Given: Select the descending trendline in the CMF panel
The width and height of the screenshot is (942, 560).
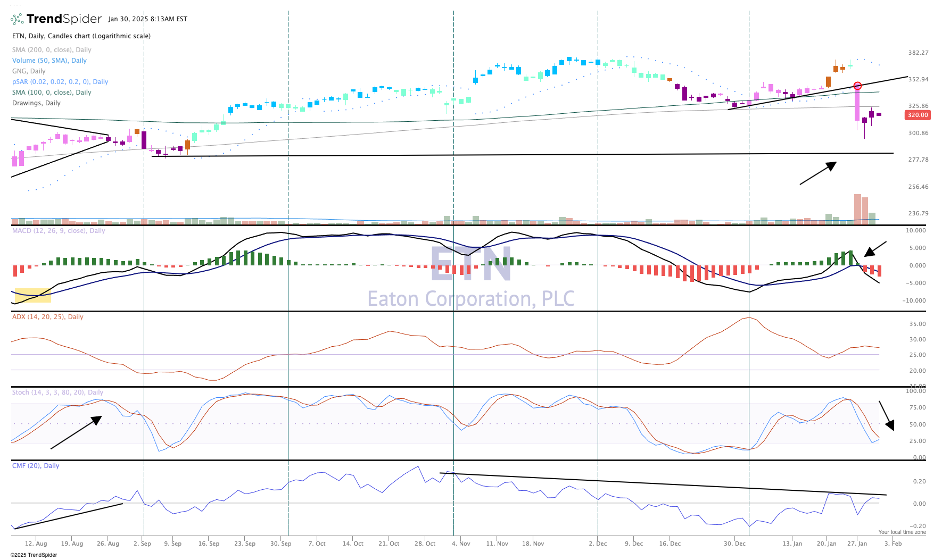Looking at the screenshot, I should pyautogui.click(x=663, y=484).
